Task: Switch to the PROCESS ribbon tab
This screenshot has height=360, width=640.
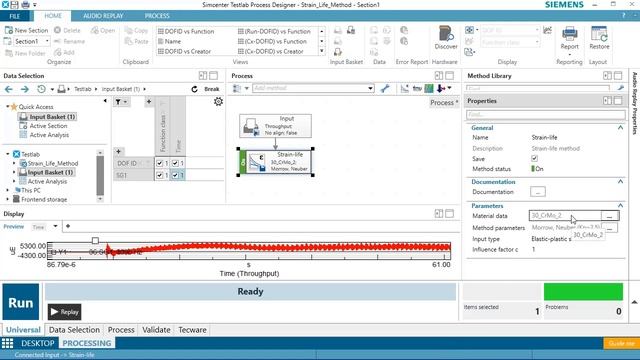Action: (x=157, y=16)
